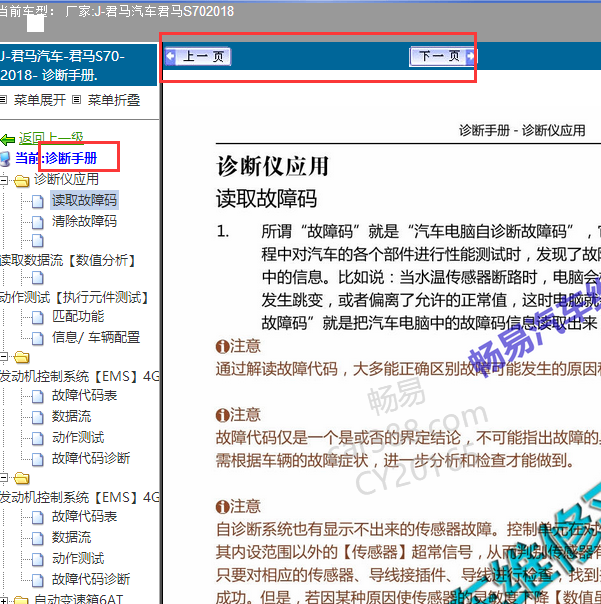Collapse the 诊断仪应用 tree node

click(3, 180)
